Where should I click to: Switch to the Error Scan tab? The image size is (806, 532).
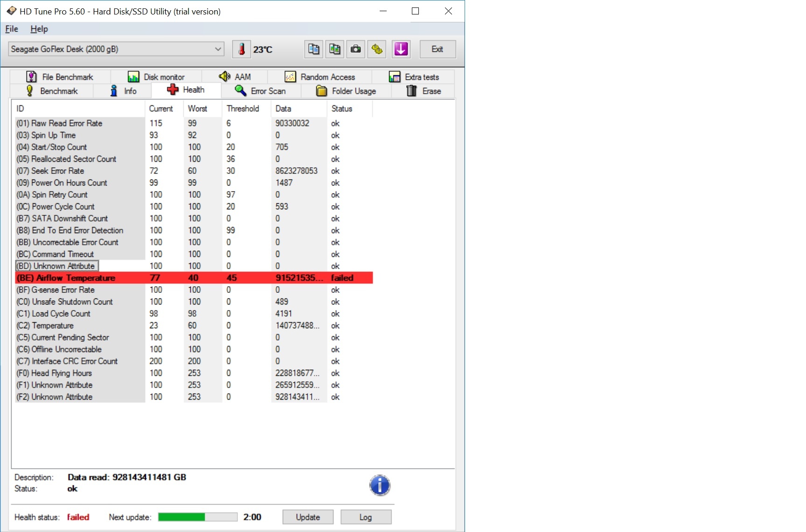(x=260, y=91)
